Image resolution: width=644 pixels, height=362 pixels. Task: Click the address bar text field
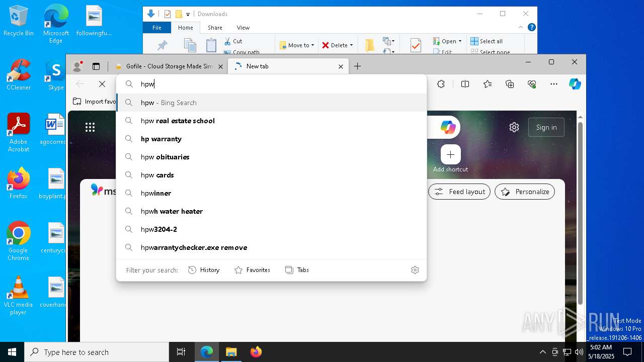(x=272, y=84)
